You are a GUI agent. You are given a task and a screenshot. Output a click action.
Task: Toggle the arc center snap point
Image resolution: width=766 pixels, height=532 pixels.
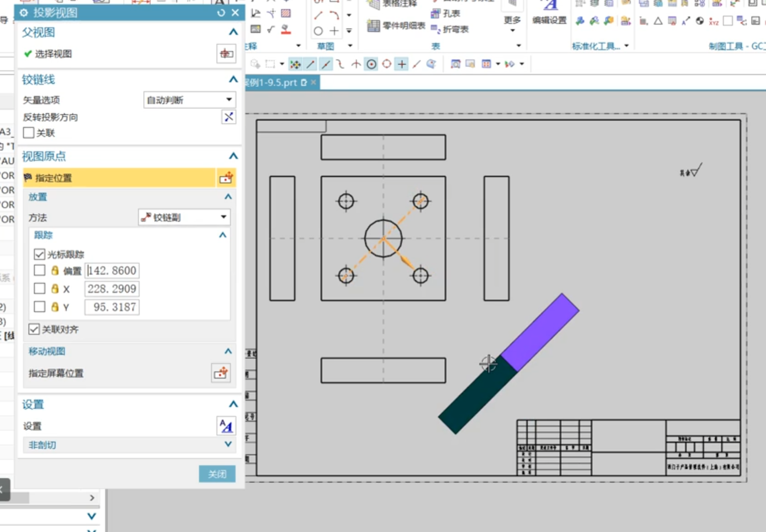point(371,64)
